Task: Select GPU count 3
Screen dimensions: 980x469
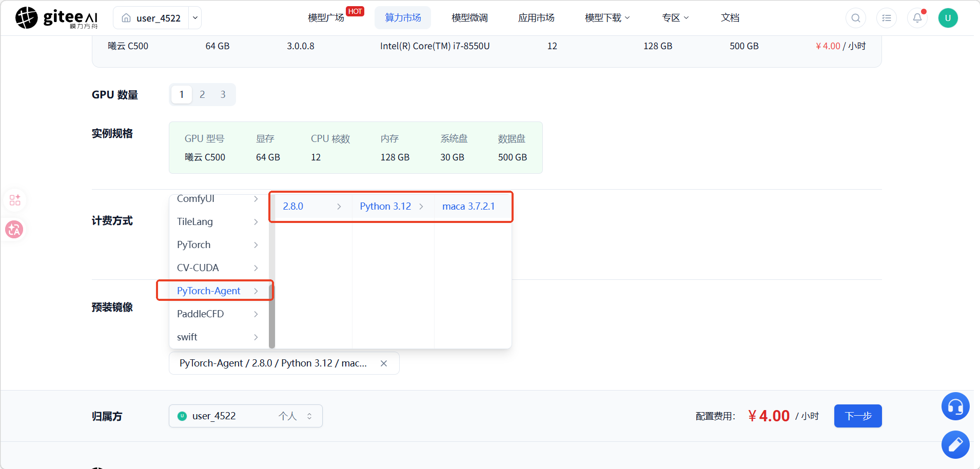Action: tap(223, 94)
